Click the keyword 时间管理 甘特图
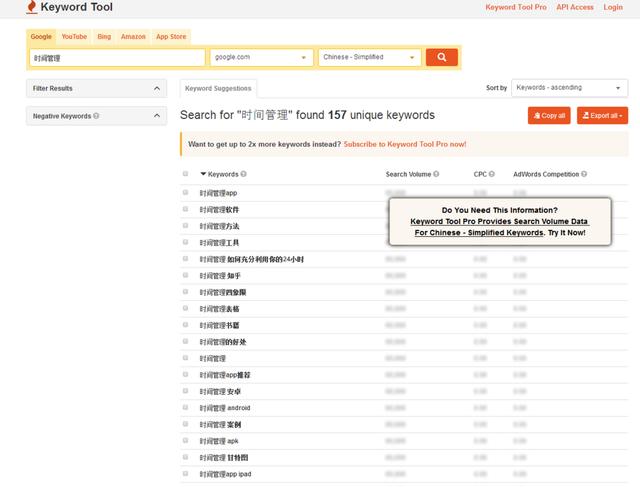The height and width of the screenshot is (487, 640). [x=224, y=458]
